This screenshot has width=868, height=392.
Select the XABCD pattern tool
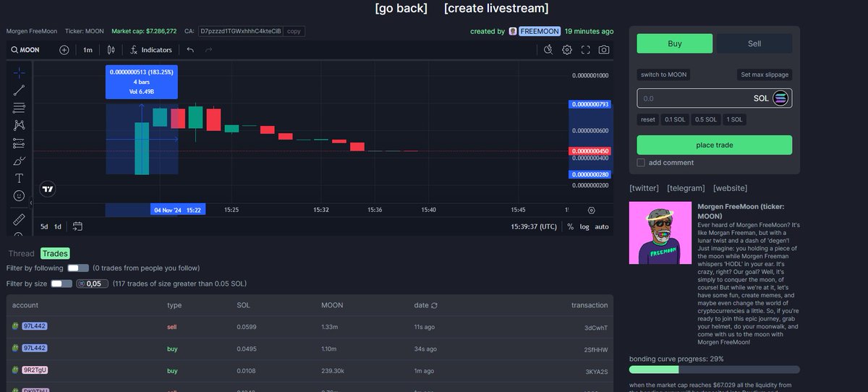pos(19,125)
